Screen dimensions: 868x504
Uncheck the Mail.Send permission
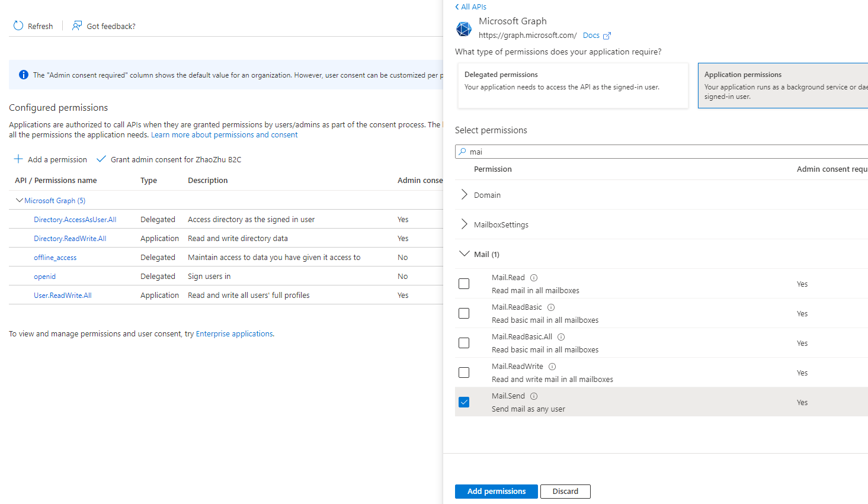(x=464, y=402)
